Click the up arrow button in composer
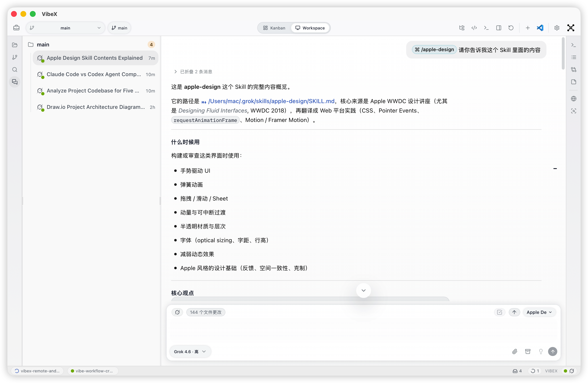Viewport: 588px width, 383px height. [x=514, y=312]
